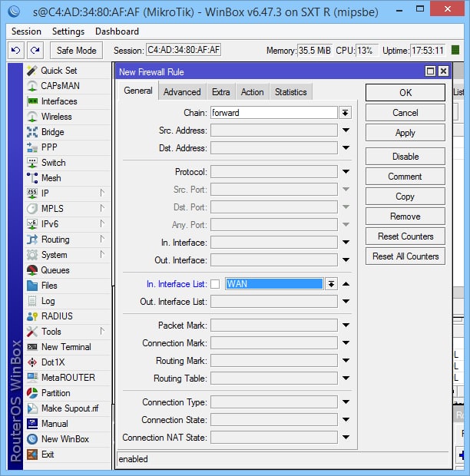The height and width of the screenshot is (476, 470).
Task: Open the Files sidebar icon
Action: pyautogui.click(x=32, y=286)
